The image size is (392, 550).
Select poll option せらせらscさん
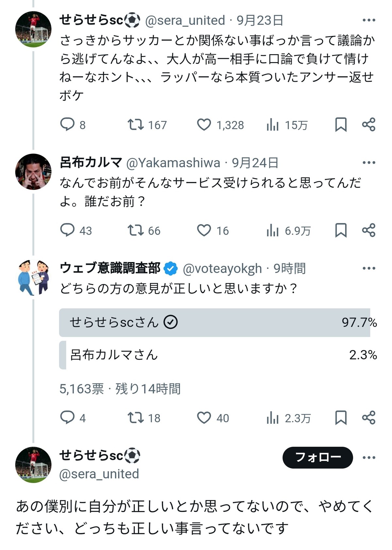coord(214,323)
